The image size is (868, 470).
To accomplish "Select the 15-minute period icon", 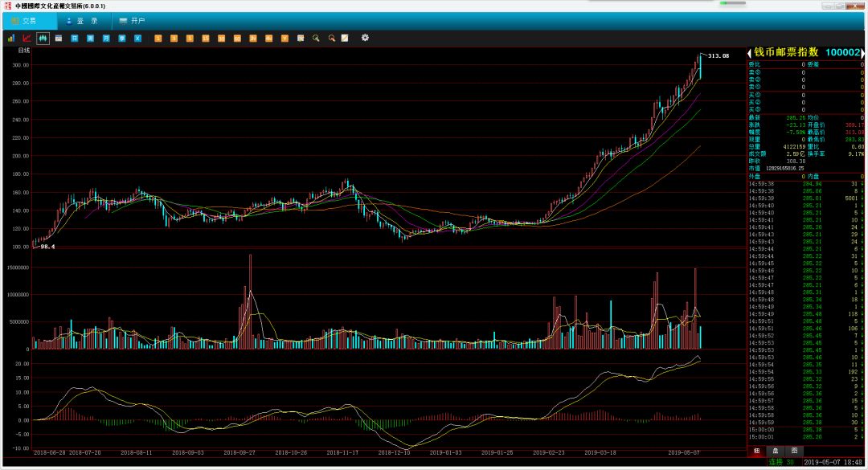I will pos(206,39).
